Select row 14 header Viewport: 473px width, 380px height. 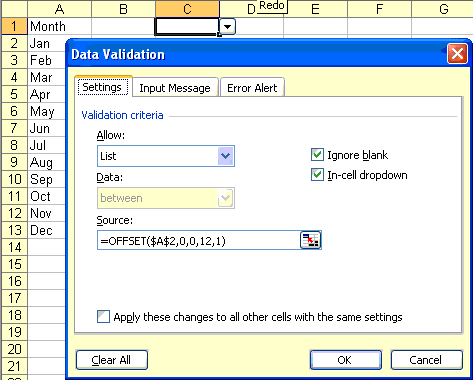coord(14,248)
